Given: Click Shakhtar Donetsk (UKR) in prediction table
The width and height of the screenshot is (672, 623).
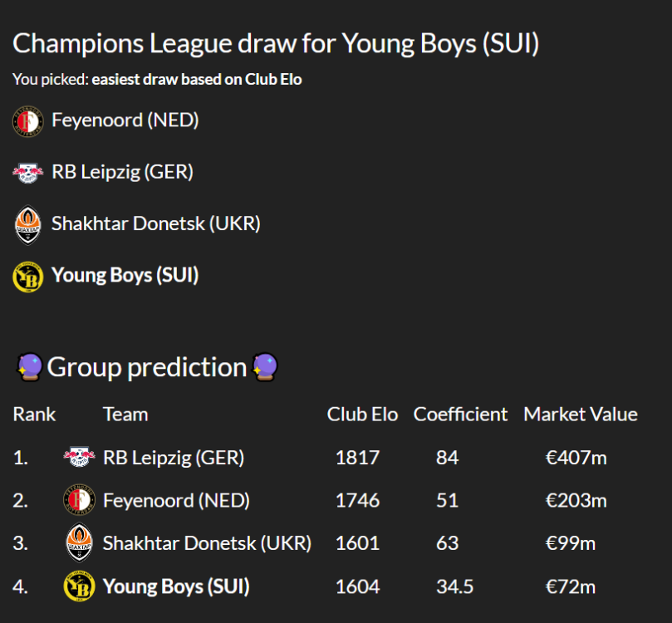Looking at the screenshot, I should (x=207, y=543).
